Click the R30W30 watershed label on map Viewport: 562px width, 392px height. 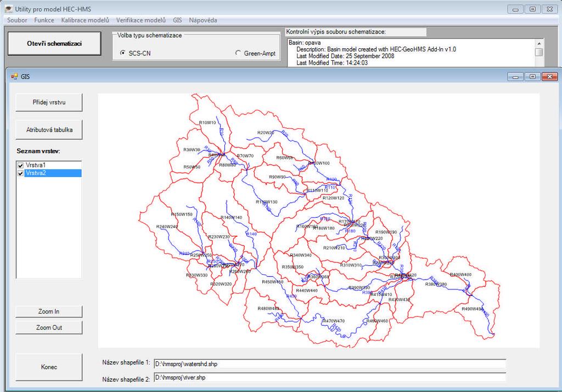(x=192, y=150)
